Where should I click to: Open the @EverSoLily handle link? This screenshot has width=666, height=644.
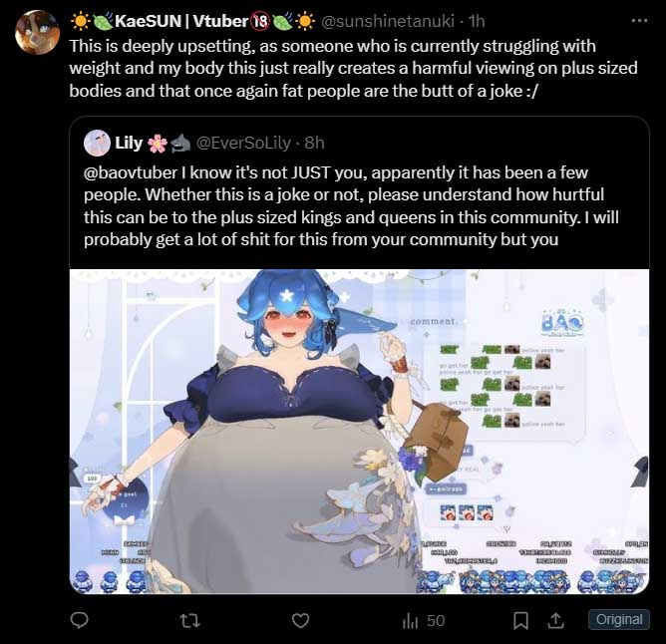(244, 144)
